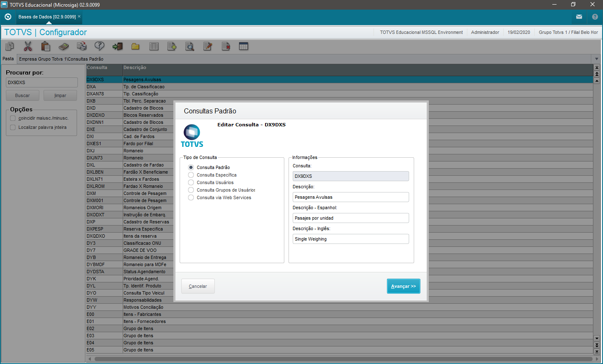The width and height of the screenshot is (603, 364).
Task: Enable Localizar palavra inteira checkbox
Action: tap(13, 128)
